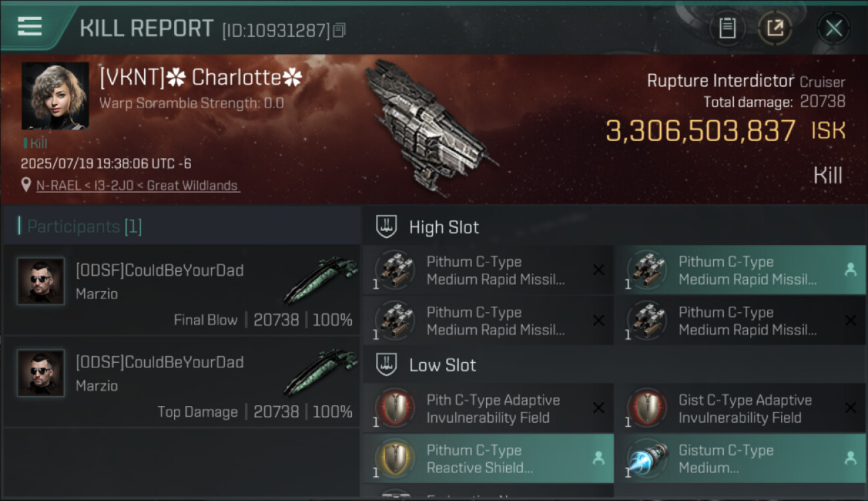Click the Top Damage attacker ship icon
Image resolution: width=868 pixels, height=501 pixels.
[x=320, y=372]
